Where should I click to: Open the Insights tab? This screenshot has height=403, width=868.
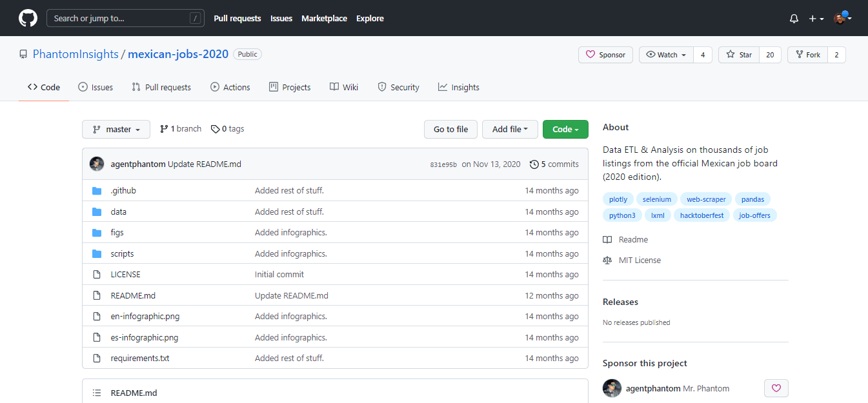(x=458, y=87)
